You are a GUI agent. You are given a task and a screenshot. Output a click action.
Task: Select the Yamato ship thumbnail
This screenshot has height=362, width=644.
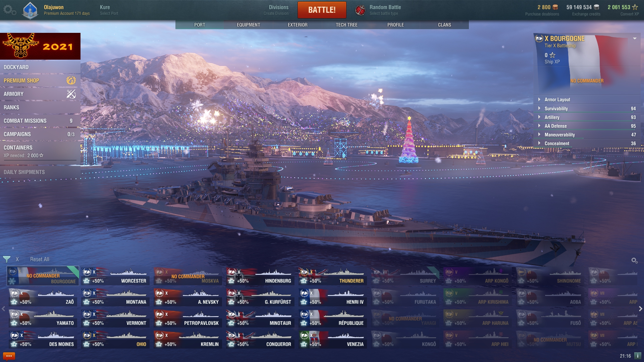point(42,319)
